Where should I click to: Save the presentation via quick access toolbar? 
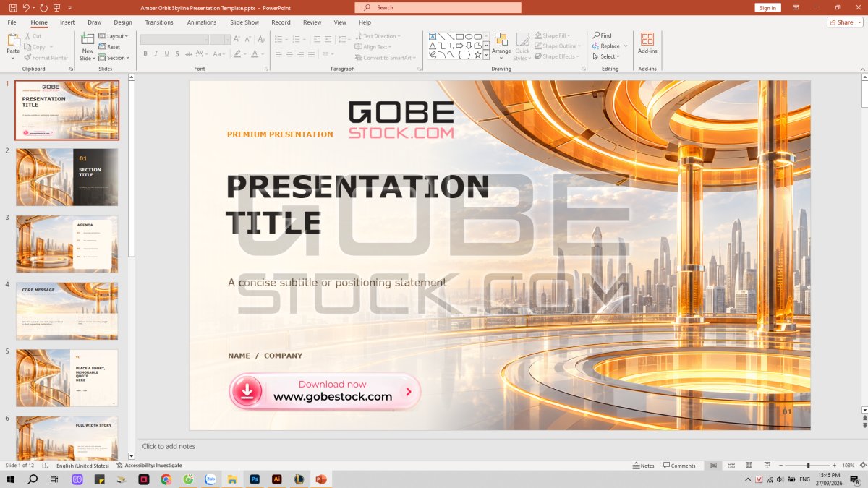click(x=13, y=7)
